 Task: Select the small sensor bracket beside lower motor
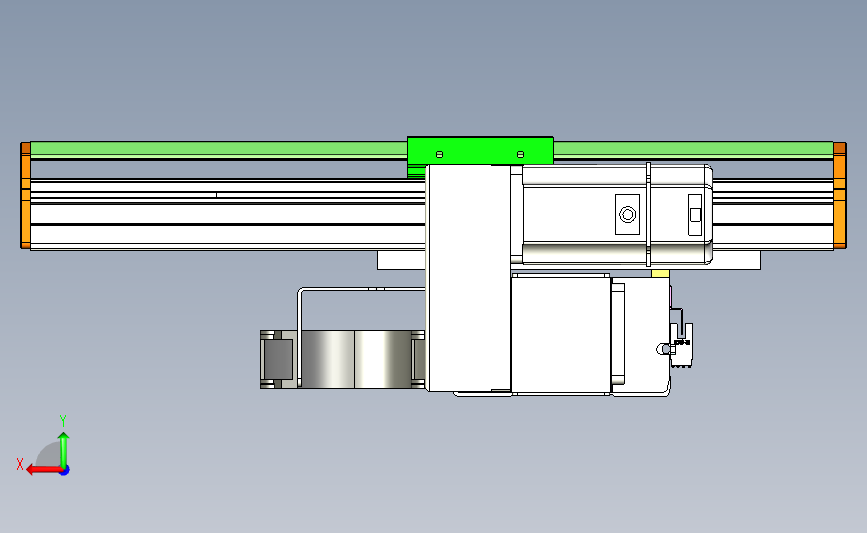(x=681, y=345)
